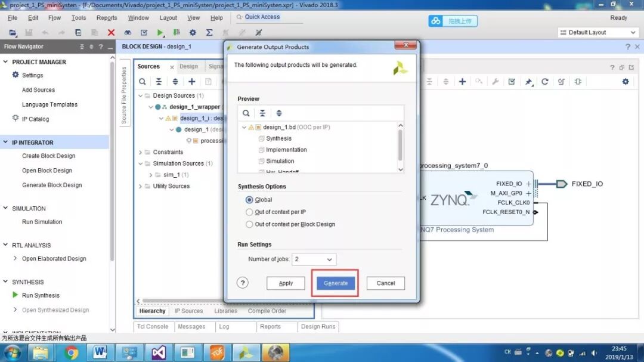Click the Quick Access search field
This screenshot has height=362, width=644.
point(270,17)
